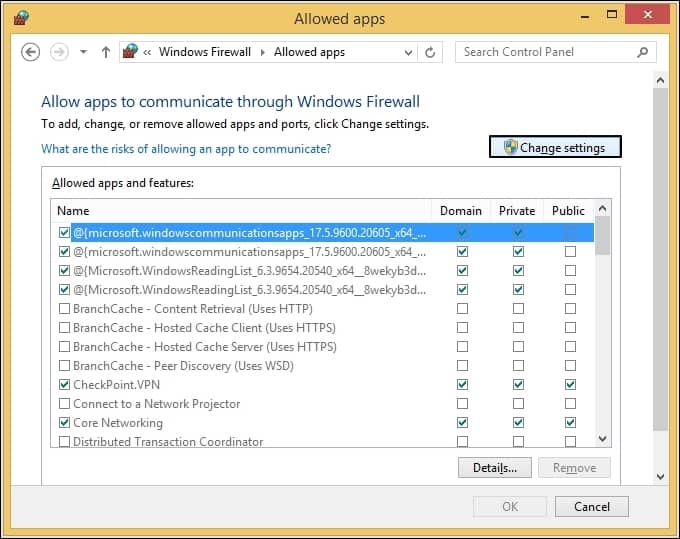The height and width of the screenshot is (539, 680).
Task: Click the window scrollbar up arrow
Action: pyautogui.click(x=660, y=80)
